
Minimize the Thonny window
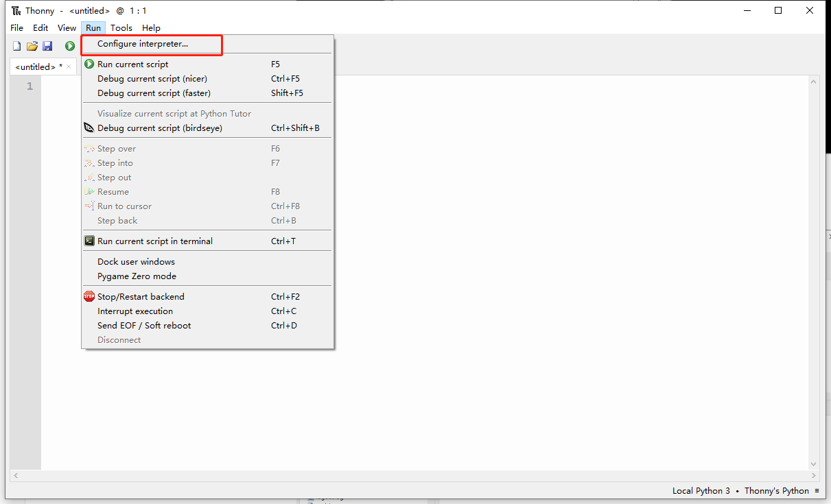coord(747,10)
